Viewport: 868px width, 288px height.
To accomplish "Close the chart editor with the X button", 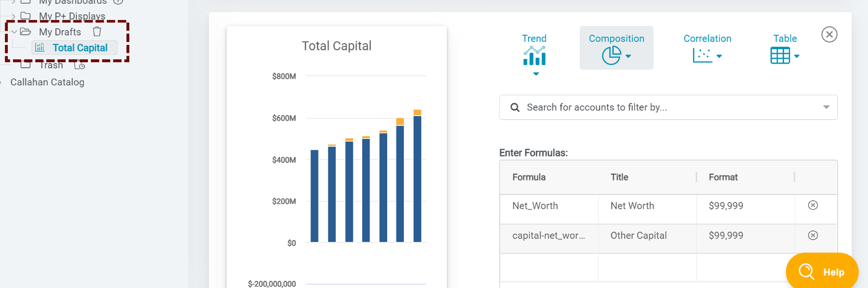I will click(830, 34).
